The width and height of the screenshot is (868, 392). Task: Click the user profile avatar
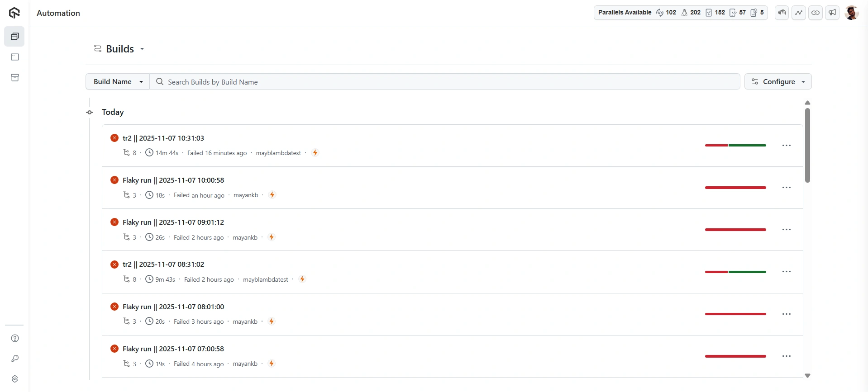click(x=852, y=13)
